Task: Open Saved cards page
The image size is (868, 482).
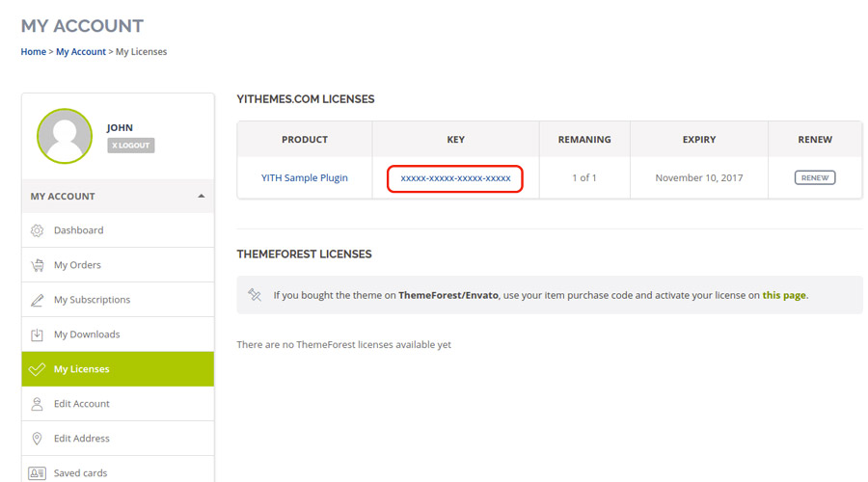Action: click(x=118, y=469)
